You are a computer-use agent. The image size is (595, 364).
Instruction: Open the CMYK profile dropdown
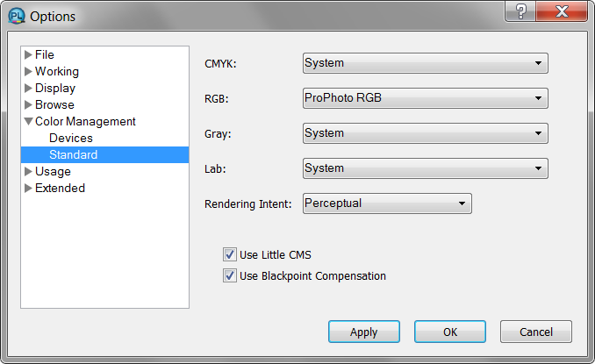tap(426, 63)
